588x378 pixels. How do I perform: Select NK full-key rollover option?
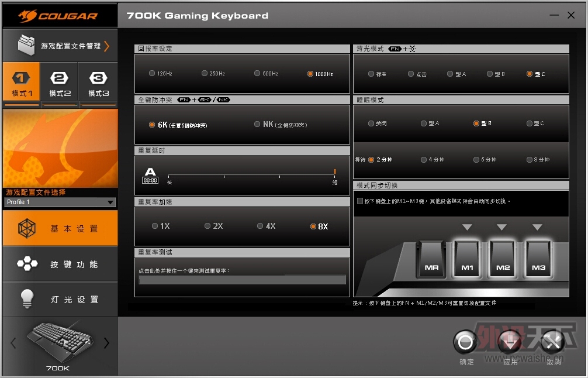tap(258, 125)
